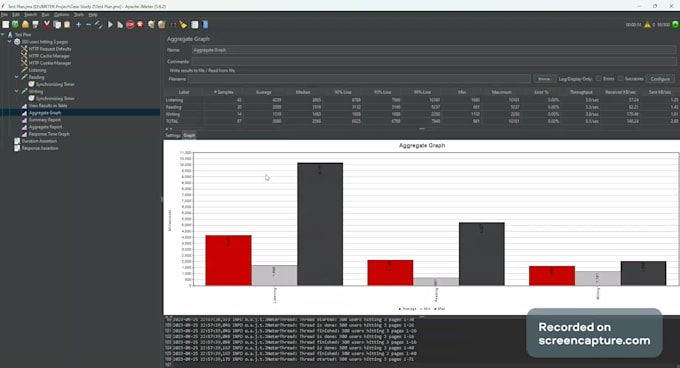Select the Listening sampler in tree

tap(37, 70)
